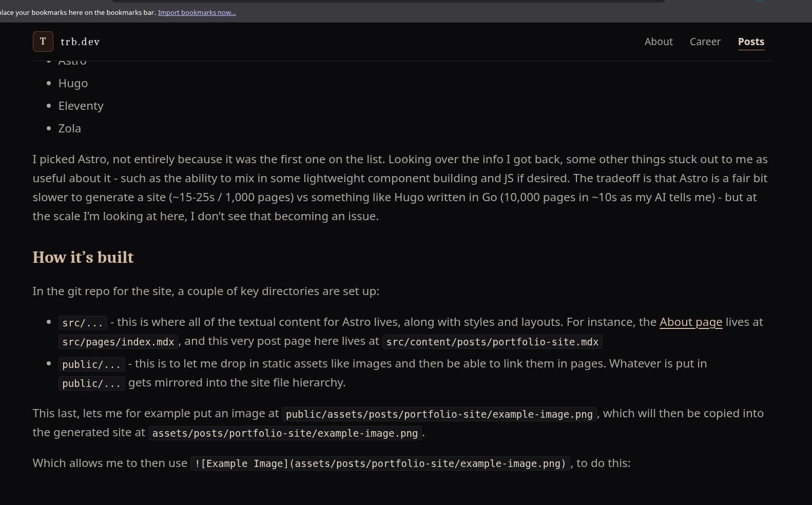Follow the About page hyperlink

point(691,322)
